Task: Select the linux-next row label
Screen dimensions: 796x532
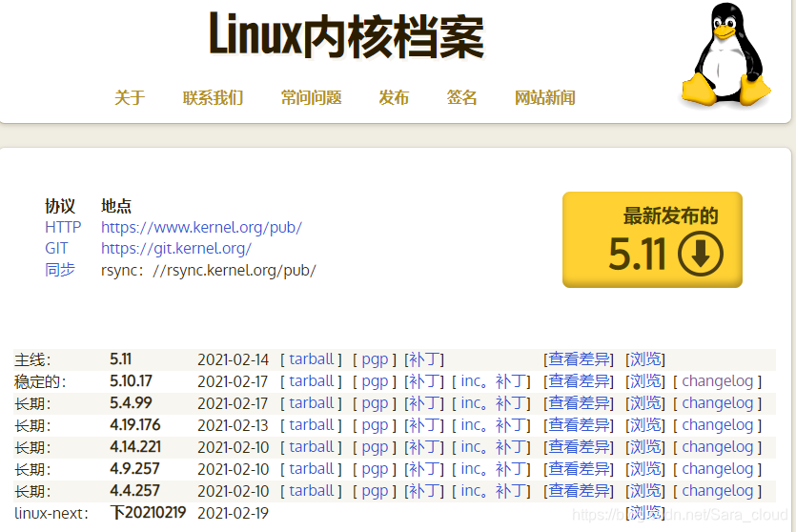Action: point(51,513)
